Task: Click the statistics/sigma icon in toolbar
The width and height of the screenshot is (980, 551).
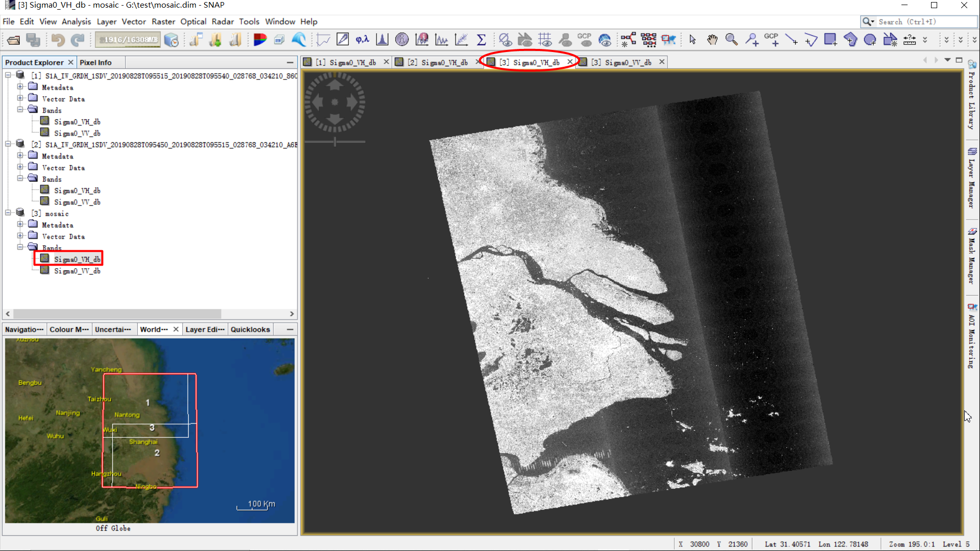Action: tap(483, 40)
